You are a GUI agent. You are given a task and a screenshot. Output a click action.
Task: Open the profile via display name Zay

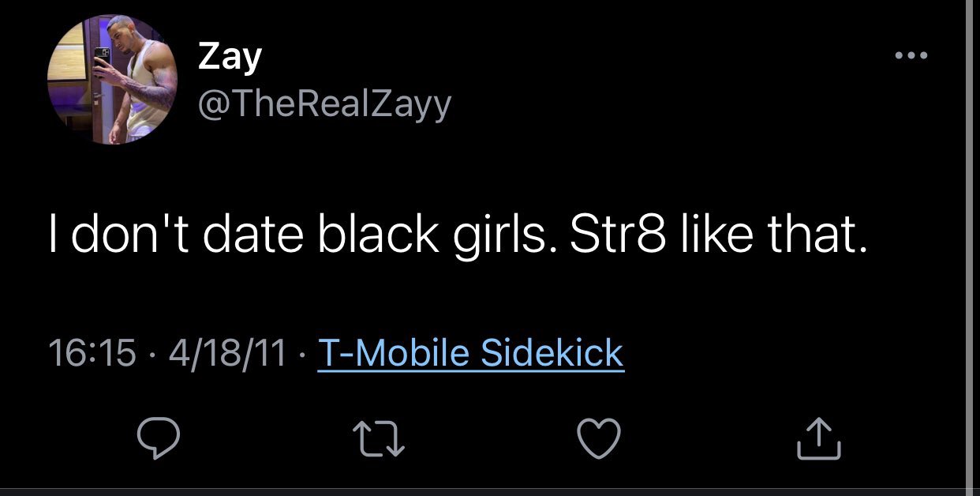pyautogui.click(x=230, y=58)
